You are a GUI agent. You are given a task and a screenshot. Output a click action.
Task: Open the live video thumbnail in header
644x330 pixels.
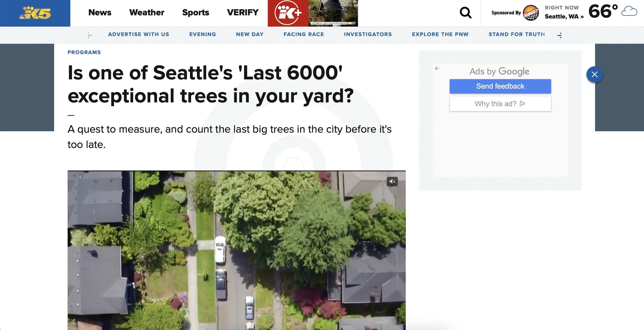click(333, 13)
